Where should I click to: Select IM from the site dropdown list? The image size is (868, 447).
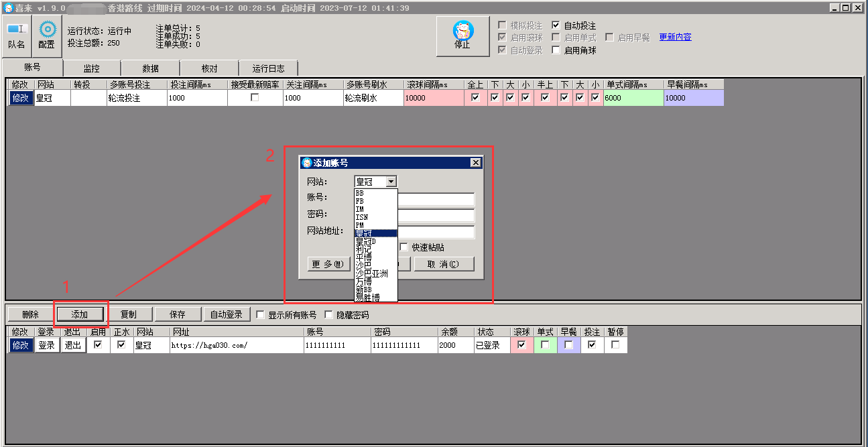[x=376, y=209]
